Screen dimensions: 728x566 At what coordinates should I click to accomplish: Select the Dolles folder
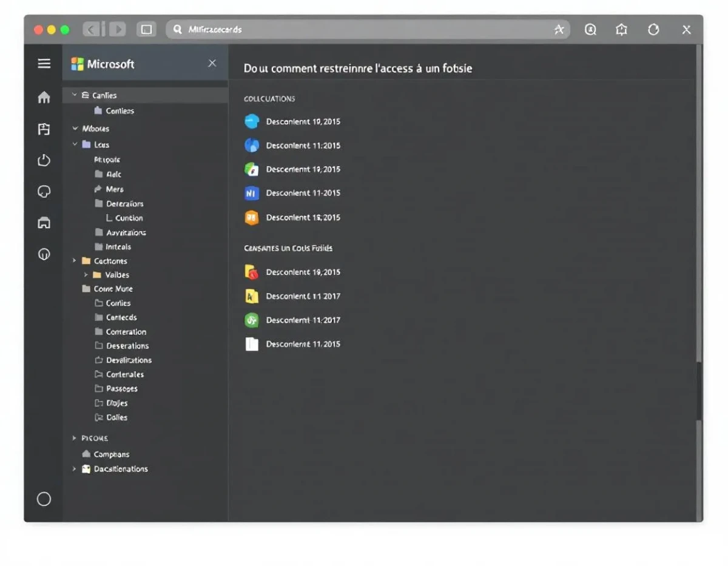tap(111, 417)
